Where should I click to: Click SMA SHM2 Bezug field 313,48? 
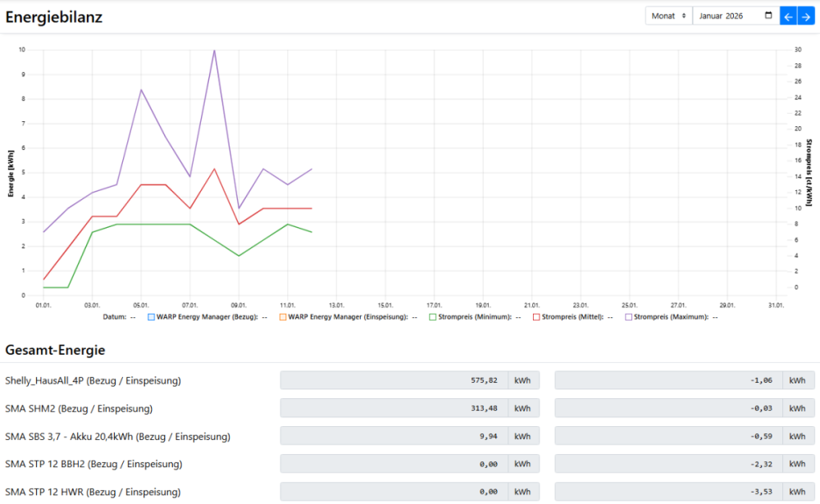(x=394, y=408)
